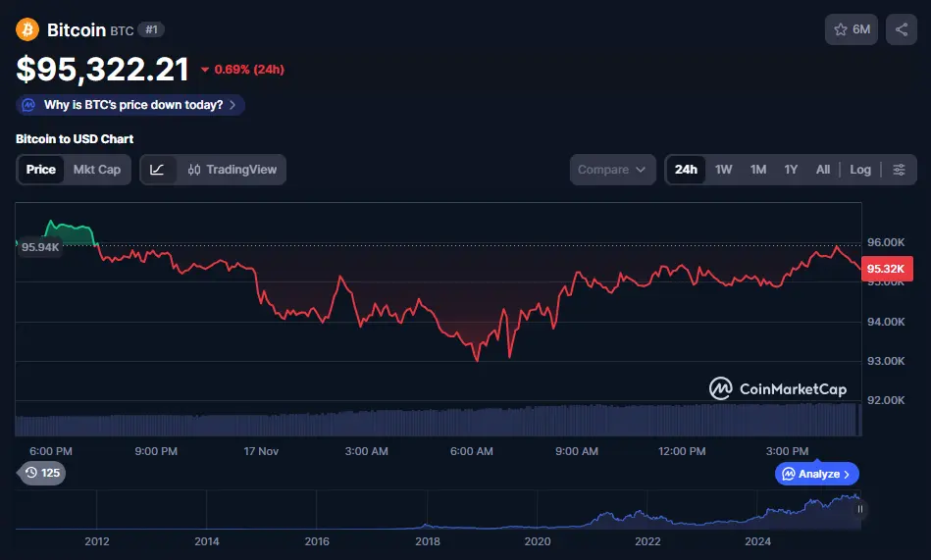Open chart settings sliders icon
931x560 pixels.
tap(899, 170)
